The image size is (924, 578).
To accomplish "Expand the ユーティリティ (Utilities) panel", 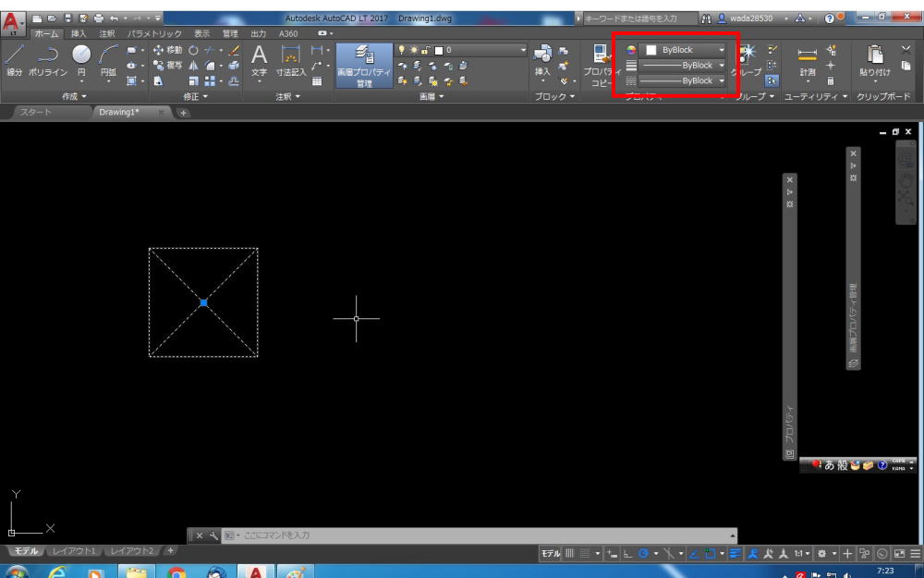I will (x=816, y=96).
